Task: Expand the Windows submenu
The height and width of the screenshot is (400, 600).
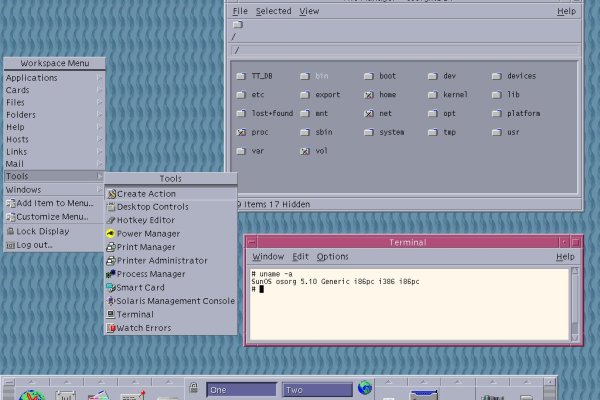Action: coord(52,189)
